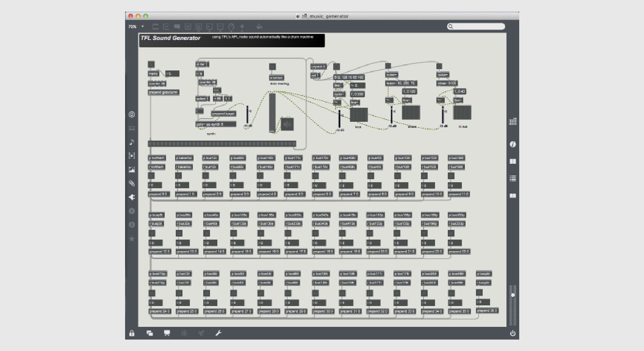Open the objects browser in left sidebar

pos(132,114)
